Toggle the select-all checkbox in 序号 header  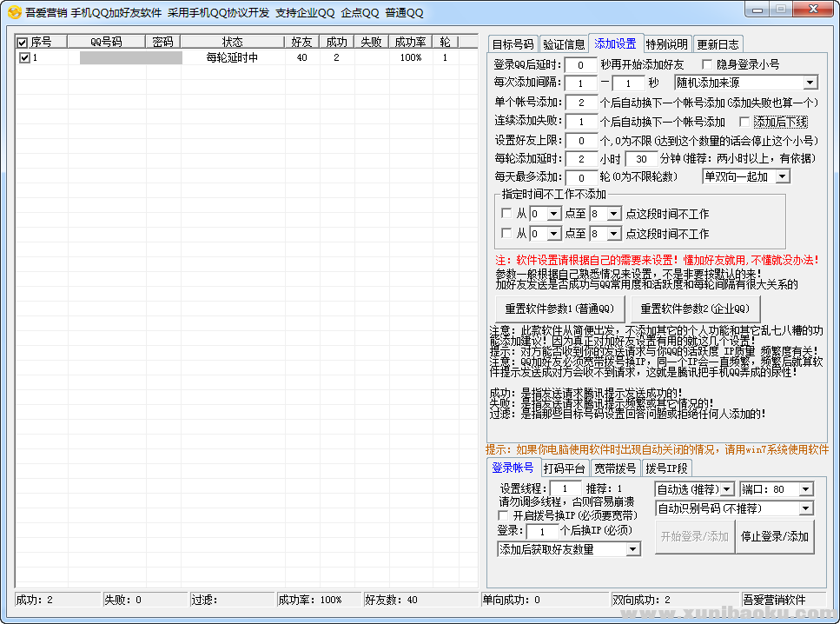point(23,42)
